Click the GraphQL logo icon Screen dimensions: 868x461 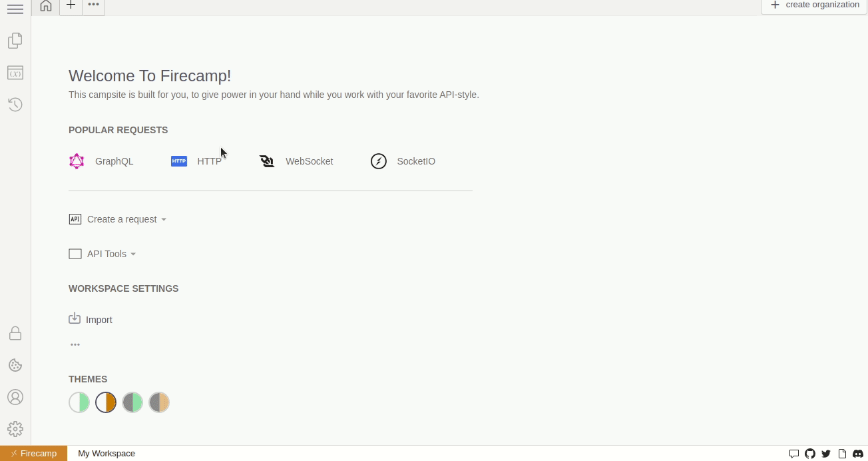(77, 161)
